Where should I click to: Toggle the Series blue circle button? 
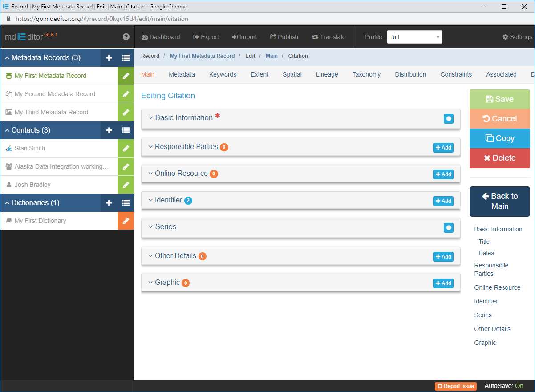pos(449,228)
